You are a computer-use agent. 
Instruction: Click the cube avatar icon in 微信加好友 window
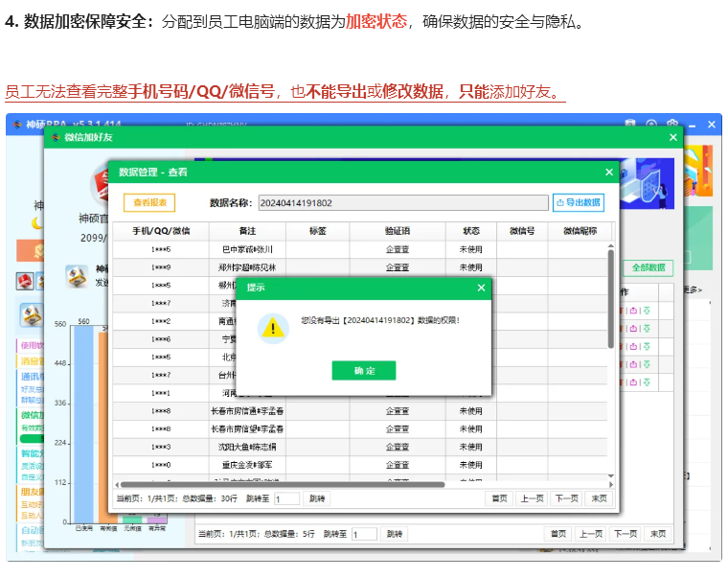(77, 276)
